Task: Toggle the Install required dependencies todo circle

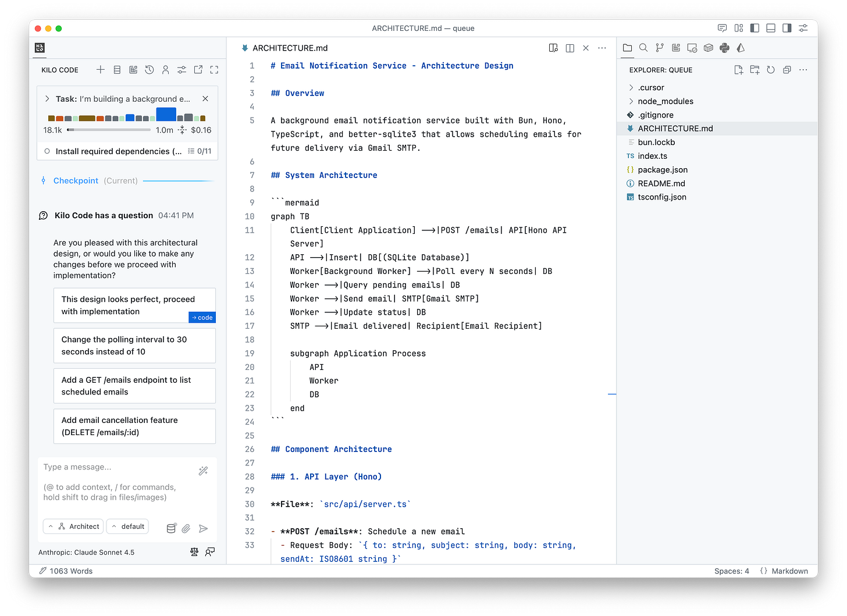Action: 47,151
